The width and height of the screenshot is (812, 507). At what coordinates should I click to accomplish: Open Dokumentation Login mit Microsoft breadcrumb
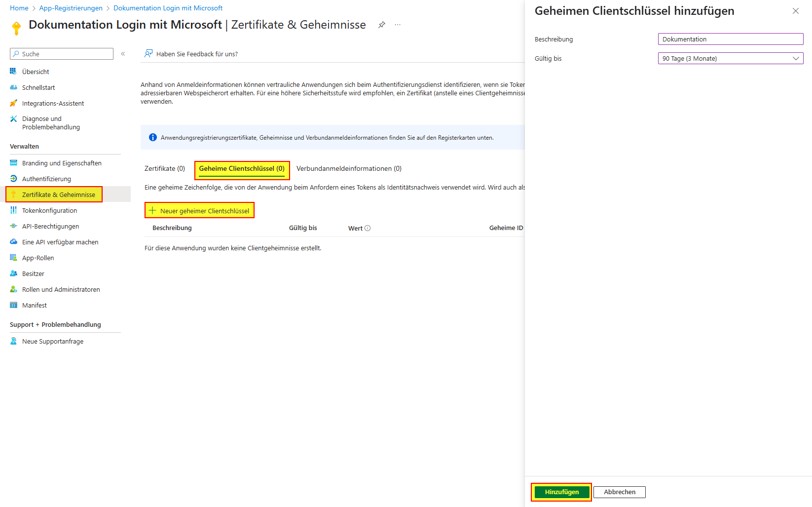(x=168, y=8)
